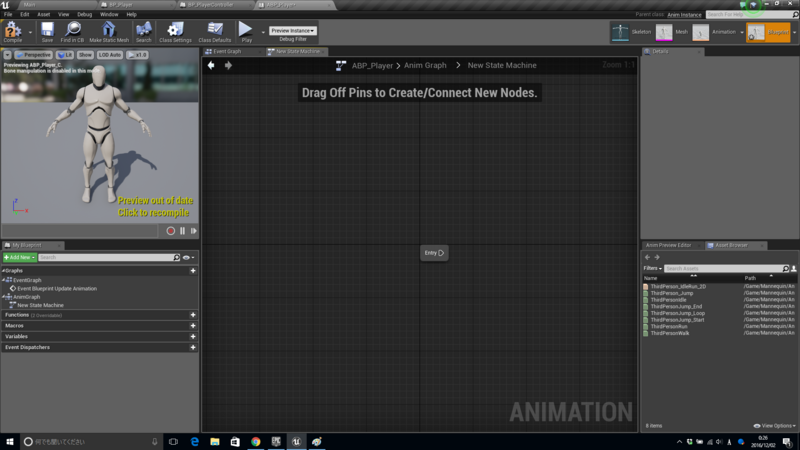Start Play in editor
The width and height of the screenshot is (800, 450).
click(246, 32)
